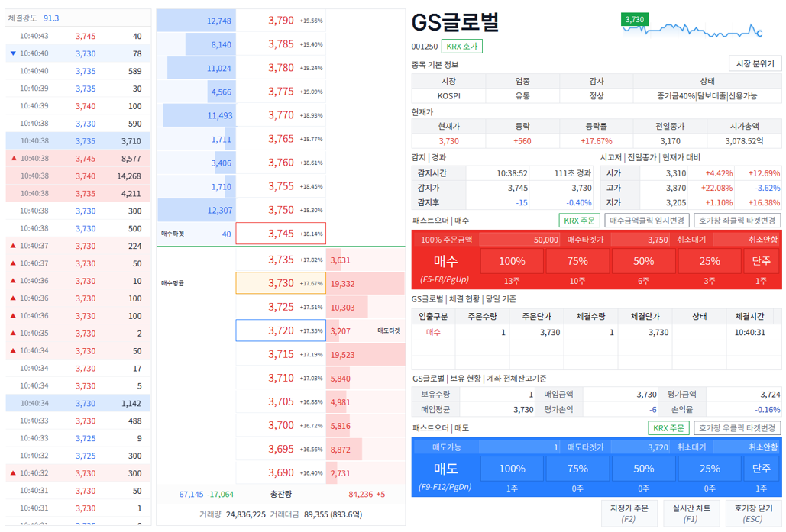Select bid price 3,735 in order book
786x532 pixels.
(281, 260)
